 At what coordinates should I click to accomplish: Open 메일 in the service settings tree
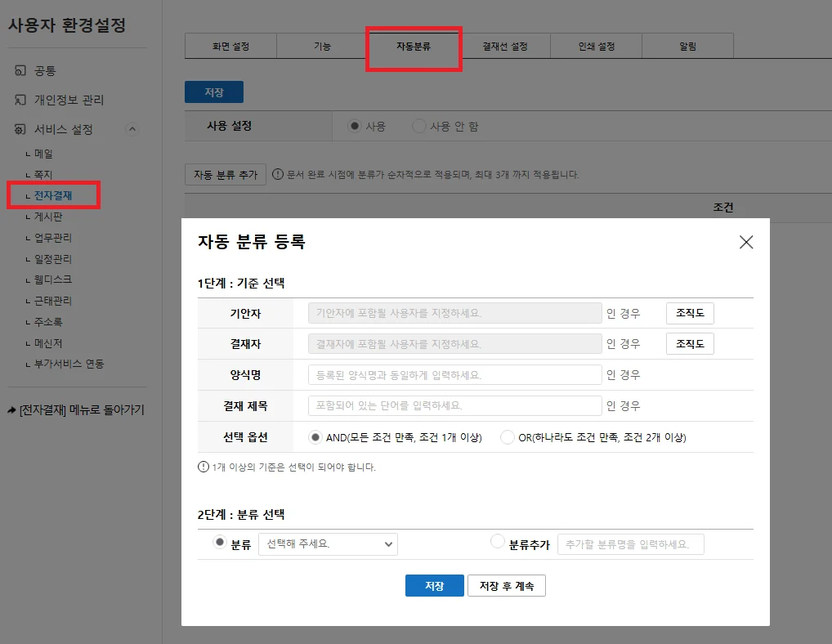(43, 154)
